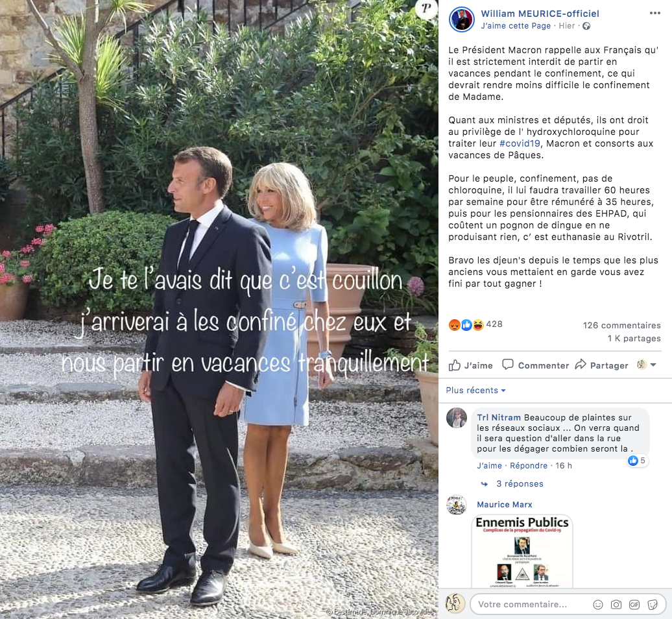Open the Plus récents sort dropdown
672x619 pixels.
[475, 391]
